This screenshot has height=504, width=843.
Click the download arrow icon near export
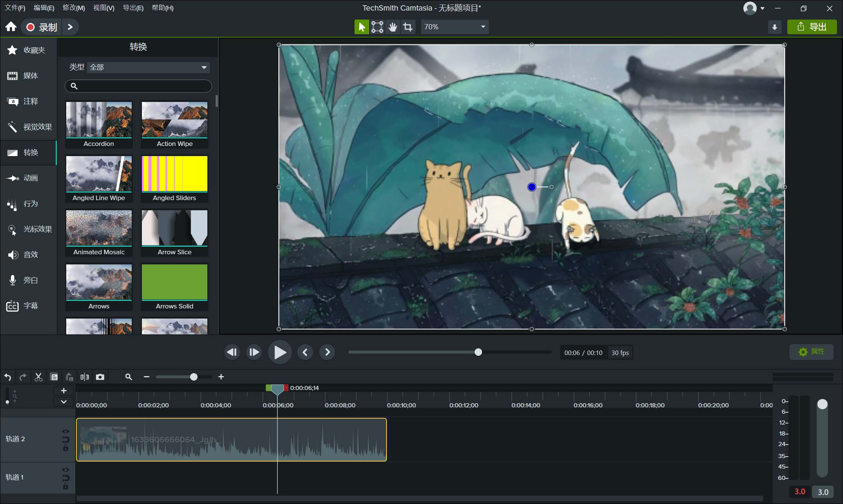pos(775,27)
